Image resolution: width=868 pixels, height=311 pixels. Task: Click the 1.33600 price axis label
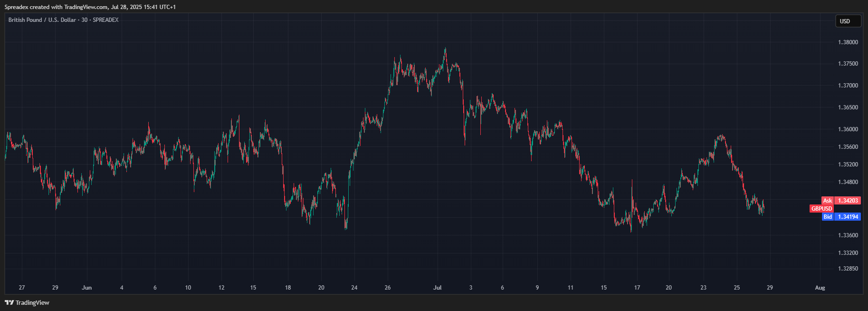(x=848, y=235)
